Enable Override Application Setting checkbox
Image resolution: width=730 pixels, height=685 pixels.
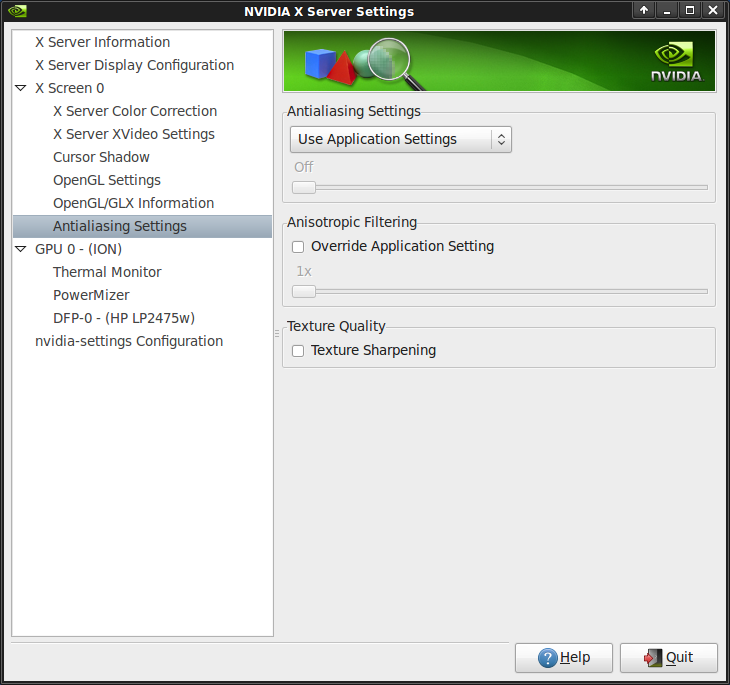pyautogui.click(x=298, y=247)
